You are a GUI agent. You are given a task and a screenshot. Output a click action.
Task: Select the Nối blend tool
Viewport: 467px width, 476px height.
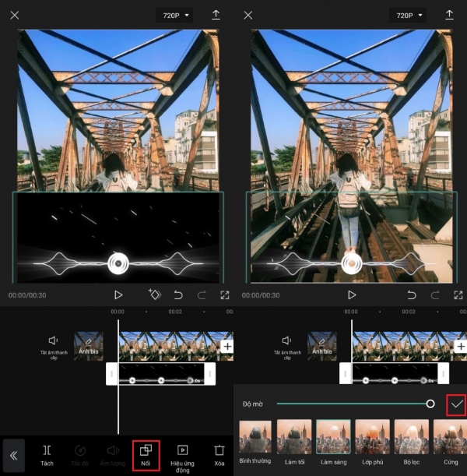tap(146, 456)
